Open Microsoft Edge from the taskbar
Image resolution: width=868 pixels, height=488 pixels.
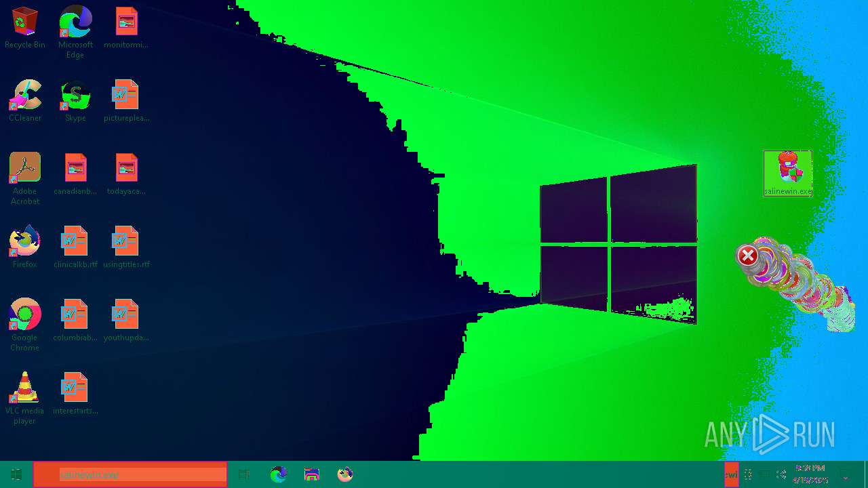coord(279,474)
